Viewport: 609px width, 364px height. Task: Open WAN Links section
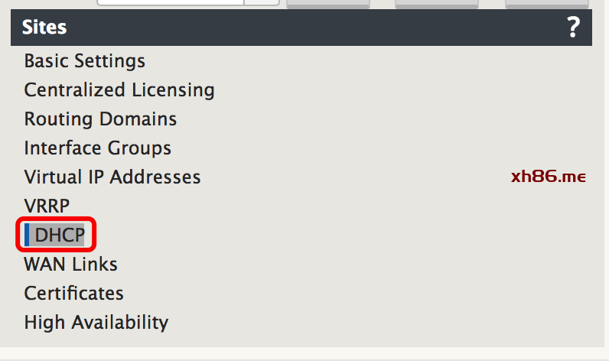(x=70, y=265)
